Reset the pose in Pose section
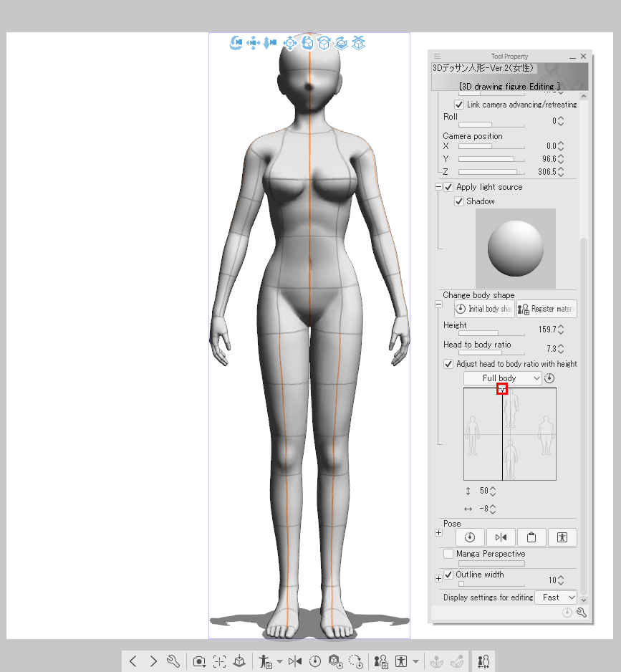The image size is (621, 672). (470, 537)
